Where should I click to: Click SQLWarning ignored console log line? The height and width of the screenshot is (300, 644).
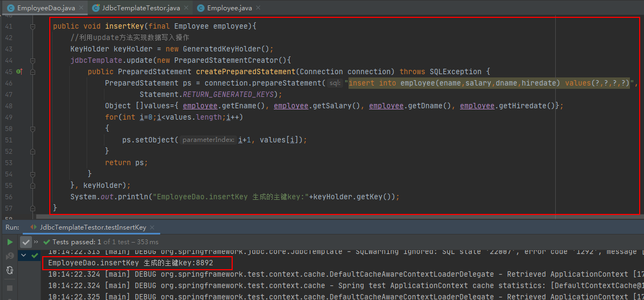pos(346,251)
